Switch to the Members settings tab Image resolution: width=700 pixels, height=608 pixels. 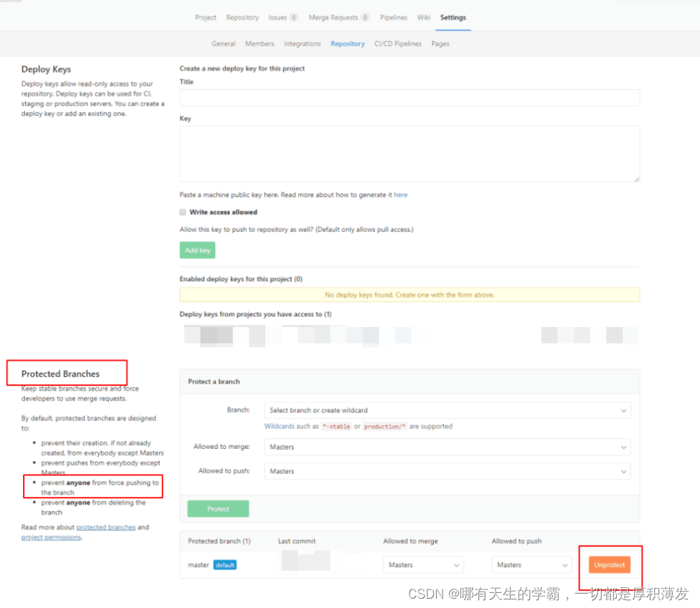tap(260, 43)
